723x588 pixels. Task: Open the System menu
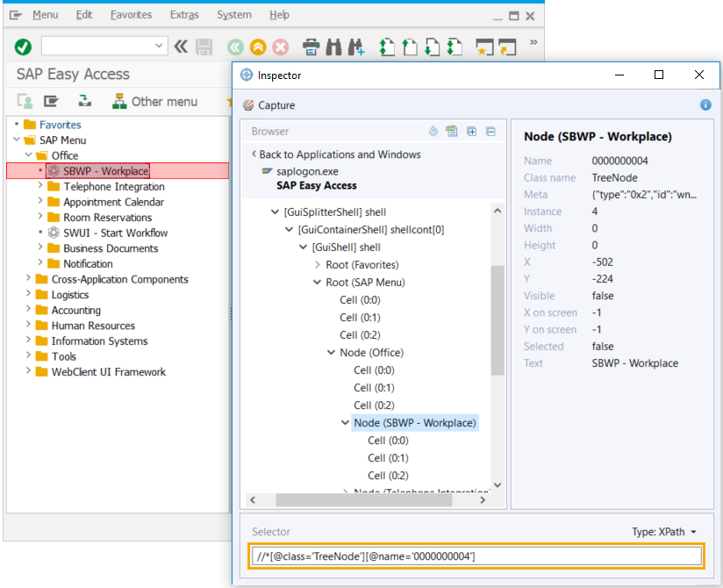(x=234, y=15)
